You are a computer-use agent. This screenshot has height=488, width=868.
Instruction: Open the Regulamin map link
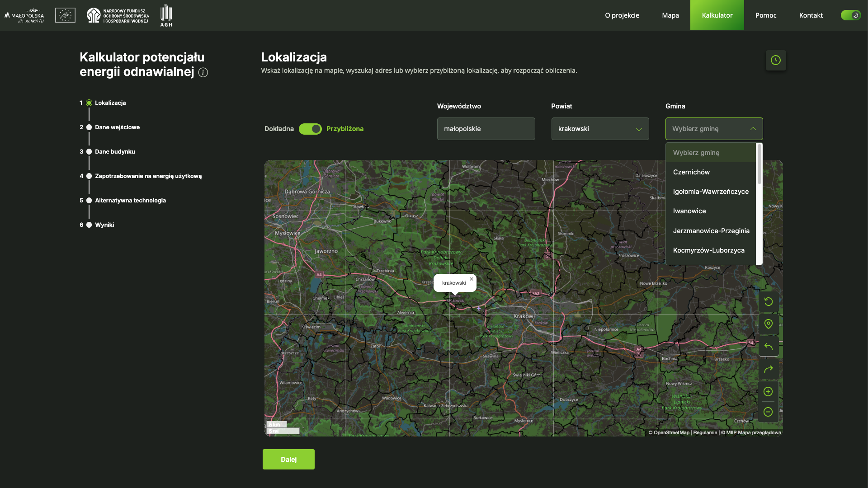(x=705, y=432)
